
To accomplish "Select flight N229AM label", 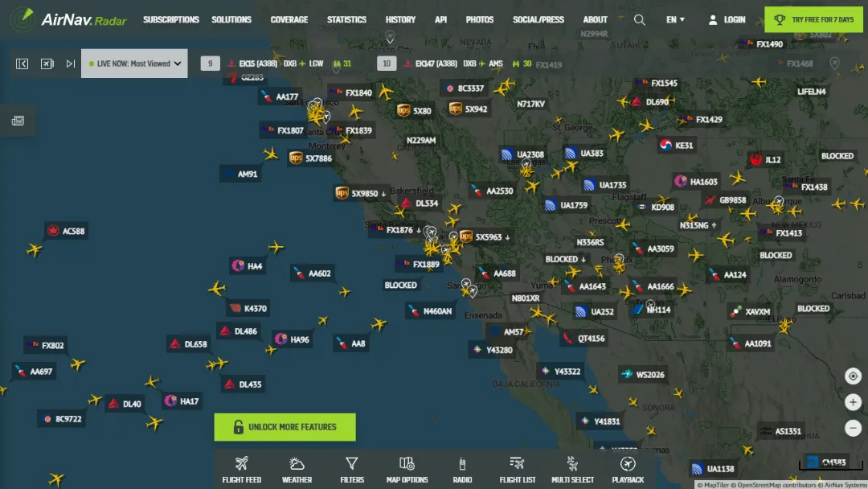I will click(x=420, y=140).
